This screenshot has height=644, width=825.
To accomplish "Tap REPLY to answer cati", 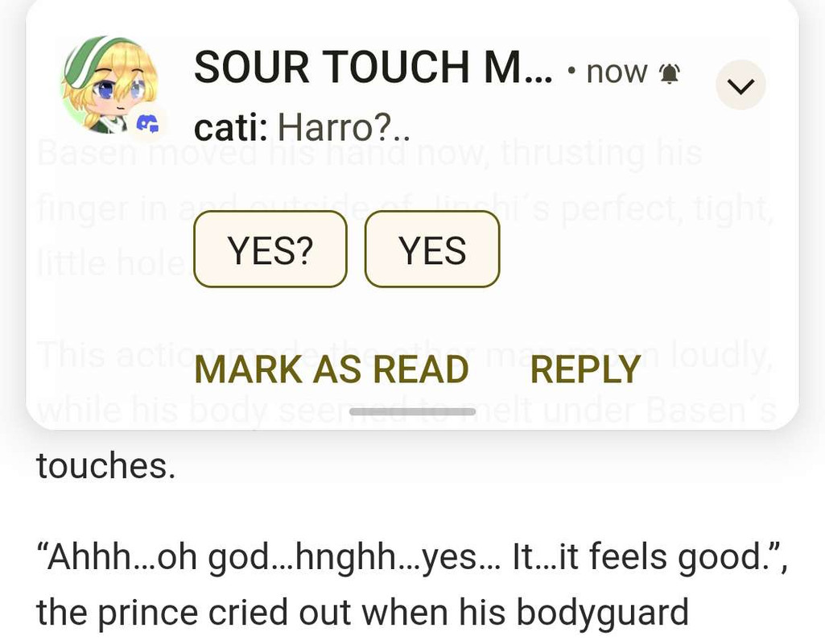I will [586, 369].
